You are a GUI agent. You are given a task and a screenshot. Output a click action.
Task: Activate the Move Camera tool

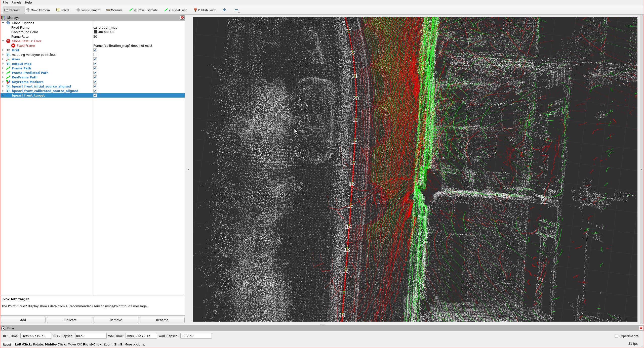38,10
